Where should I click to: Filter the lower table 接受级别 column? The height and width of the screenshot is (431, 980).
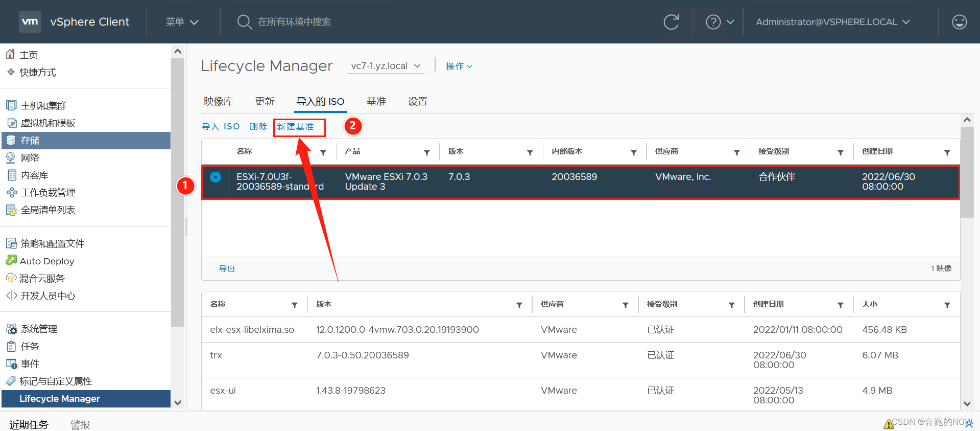tap(732, 305)
